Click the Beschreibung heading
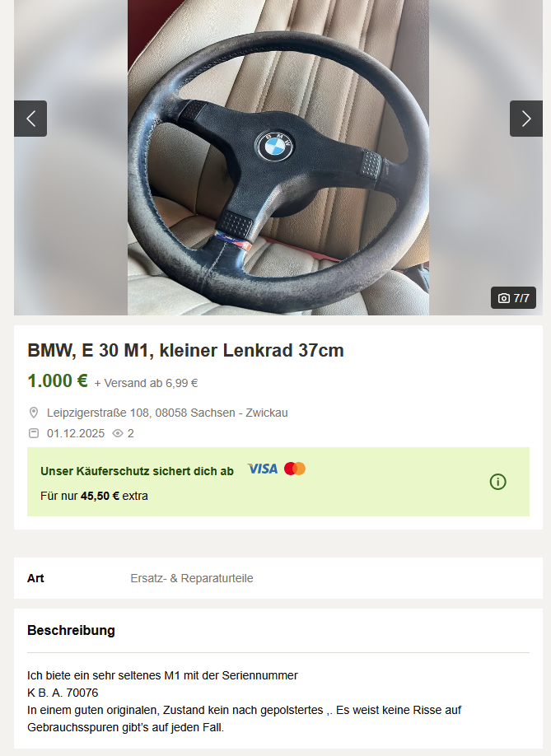The width and height of the screenshot is (551, 756). coord(71,631)
